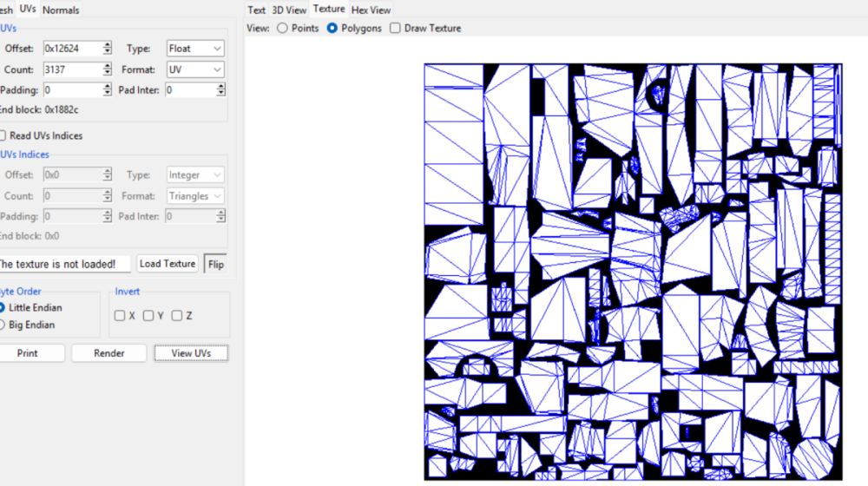The height and width of the screenshot is (486, 868).
Task: Open the UVs Indices Type dropdown showing Integer
Action: (x=195, y=175)
